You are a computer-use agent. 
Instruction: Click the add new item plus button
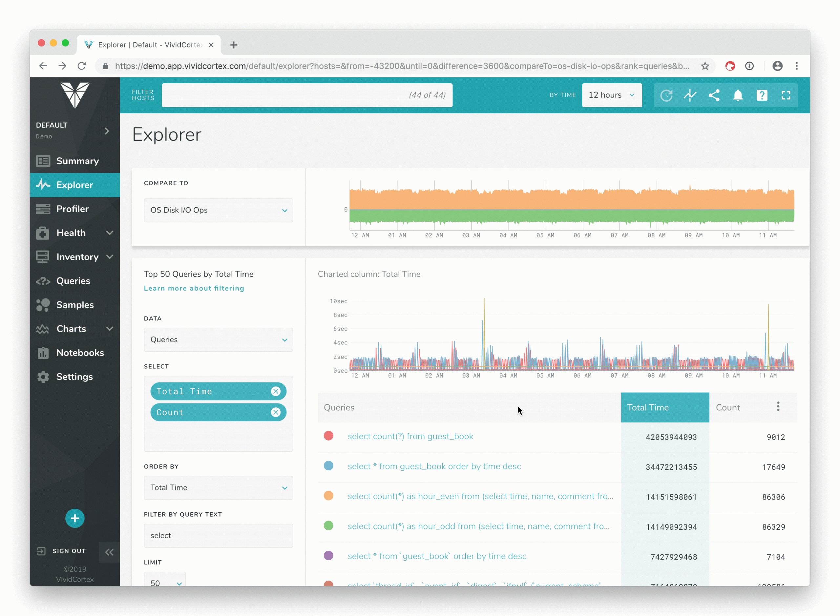tap(74, 518)
